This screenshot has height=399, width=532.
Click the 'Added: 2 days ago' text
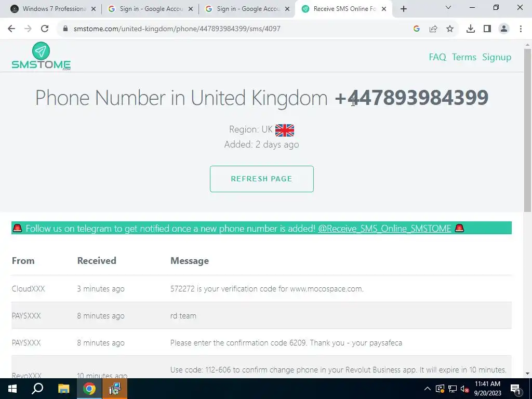tap(262, 144)
